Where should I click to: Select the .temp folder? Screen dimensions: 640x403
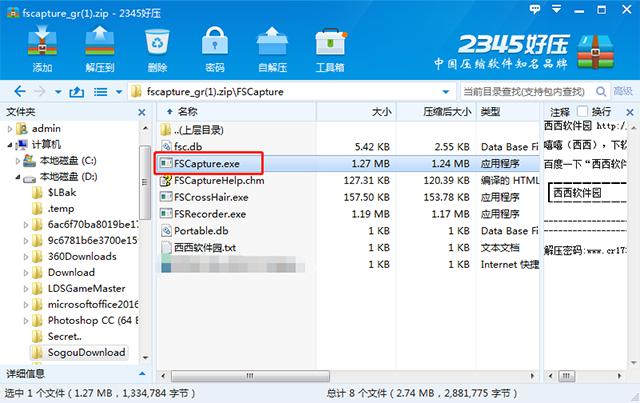61,209
